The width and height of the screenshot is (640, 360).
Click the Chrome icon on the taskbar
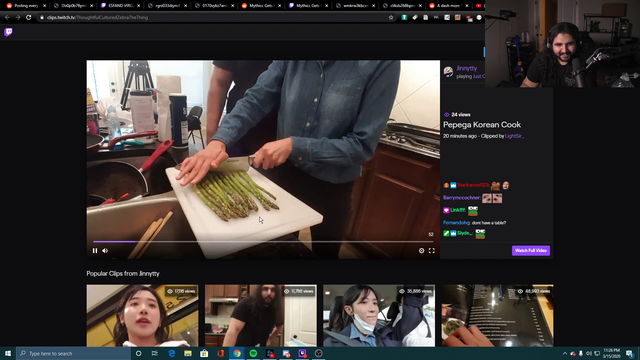pos(237,353)
